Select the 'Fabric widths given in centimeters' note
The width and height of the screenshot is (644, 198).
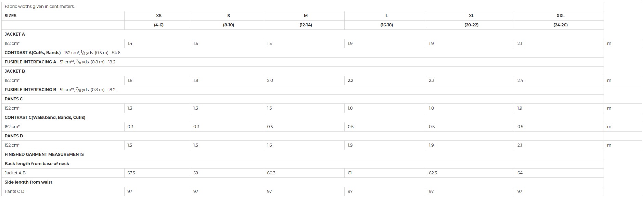point(40,7)
